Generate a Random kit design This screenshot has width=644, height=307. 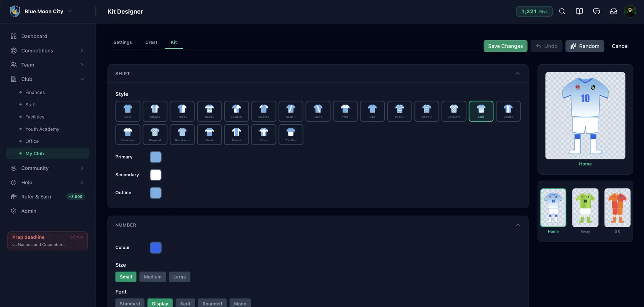tap(585, 46)
